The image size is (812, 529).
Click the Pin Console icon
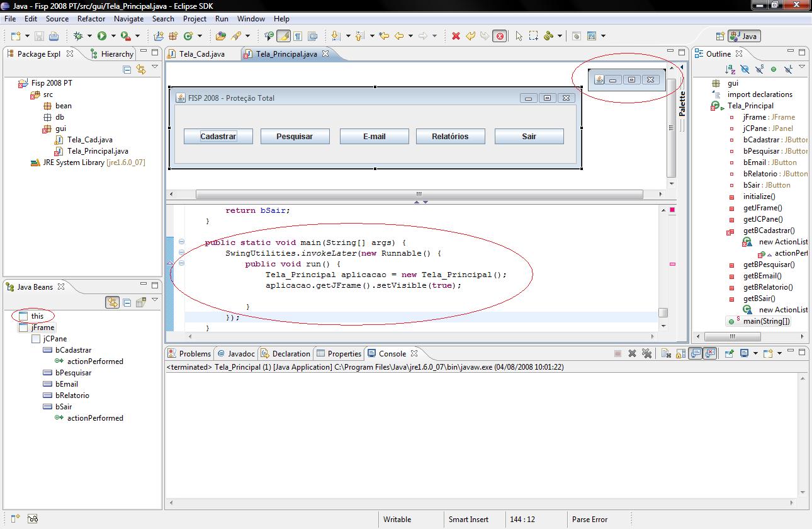coord(728,354)
